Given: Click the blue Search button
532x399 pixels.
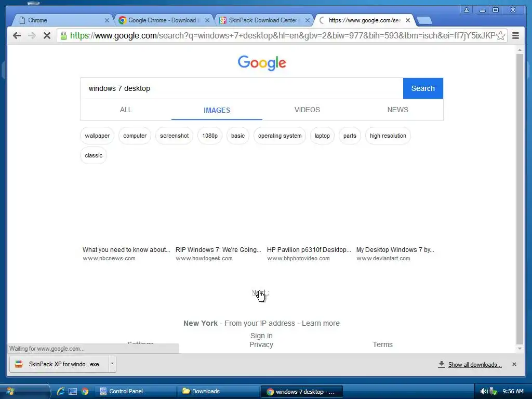Looking at the screenshot, I should pyautogui.click(x=423, y=88).
